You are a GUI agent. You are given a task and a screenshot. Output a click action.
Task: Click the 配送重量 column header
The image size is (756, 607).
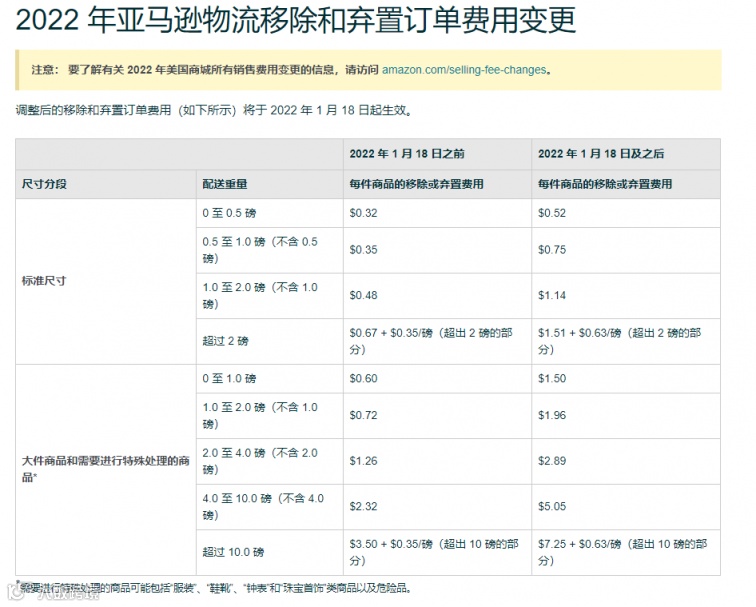[x=225, y=184]
